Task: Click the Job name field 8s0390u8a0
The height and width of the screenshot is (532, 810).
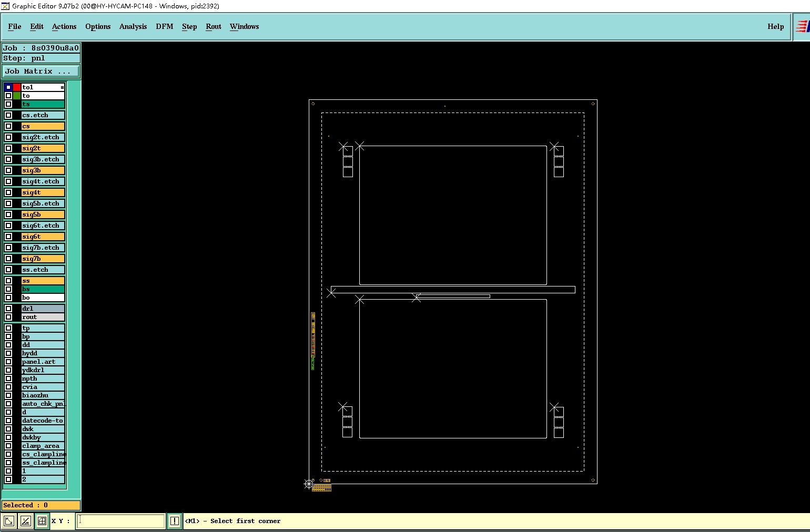Action: 42,48
